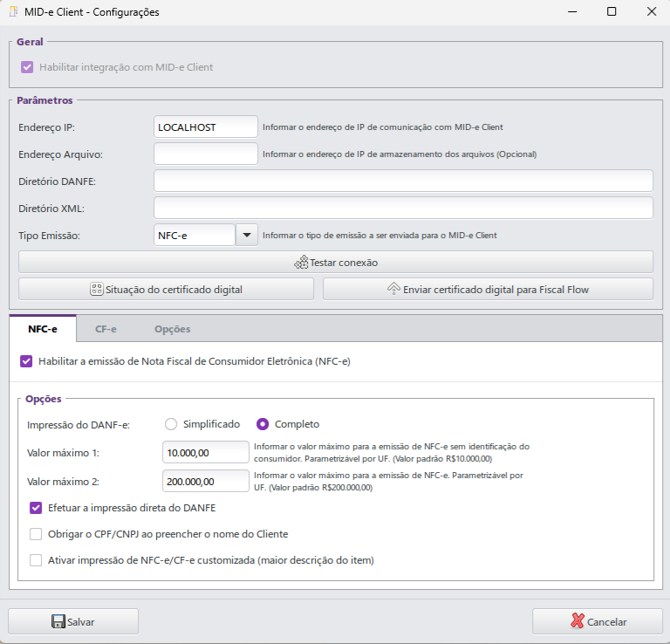Viewport: 670px width, 644px height.
Task: Click the floppy disk save icon
Action: [x=58, y=621]
